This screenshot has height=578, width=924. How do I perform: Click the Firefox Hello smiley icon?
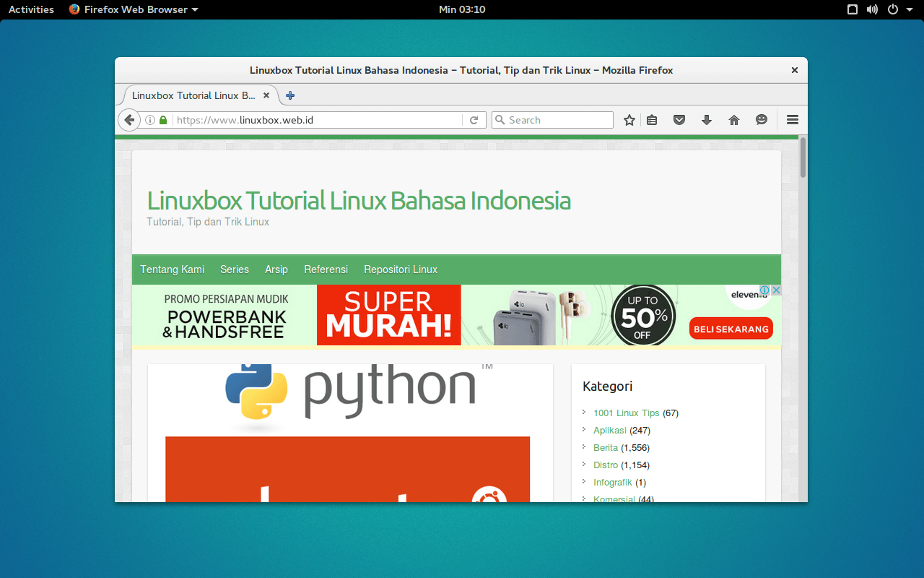coord(762,120)
